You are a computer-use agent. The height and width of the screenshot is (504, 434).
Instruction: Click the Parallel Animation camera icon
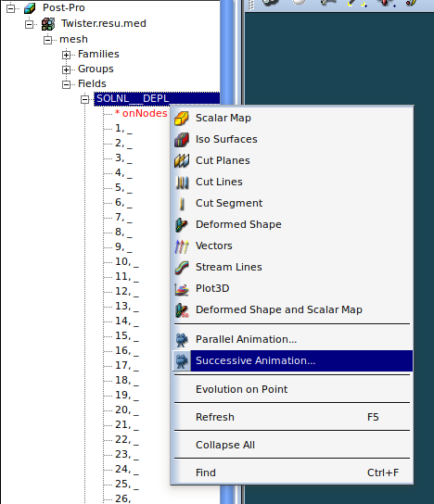click(x=182, y=340)
